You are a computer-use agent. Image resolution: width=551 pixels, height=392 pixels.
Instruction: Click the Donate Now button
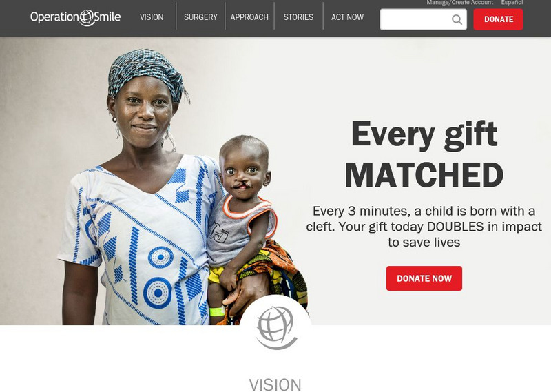coord(424,278)
